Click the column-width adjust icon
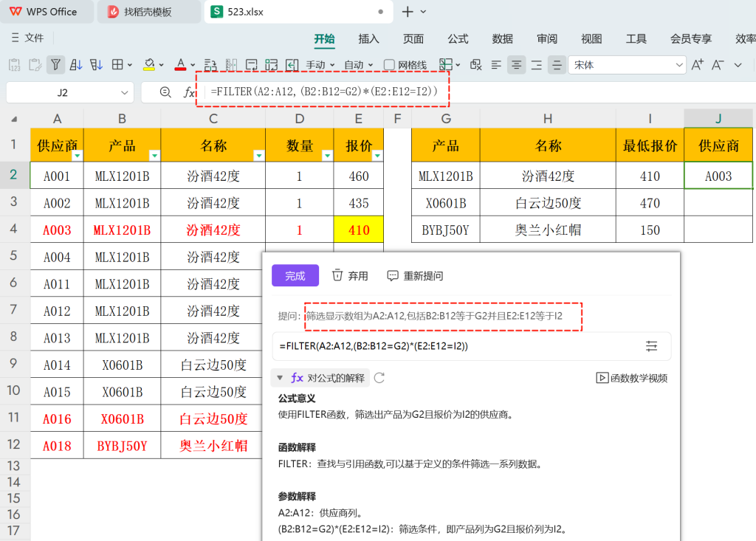This screenshot has width=756, height=541. (231, 65)
